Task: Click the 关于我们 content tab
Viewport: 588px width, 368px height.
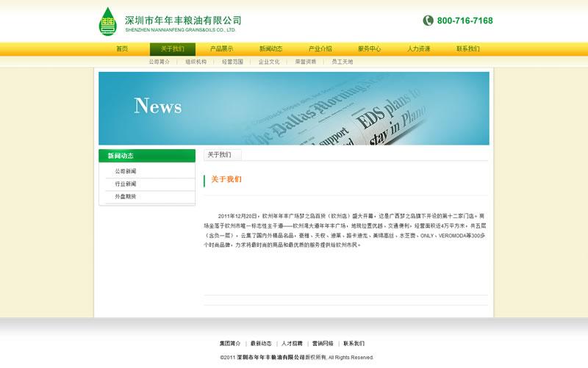Action: coord(220,155)
